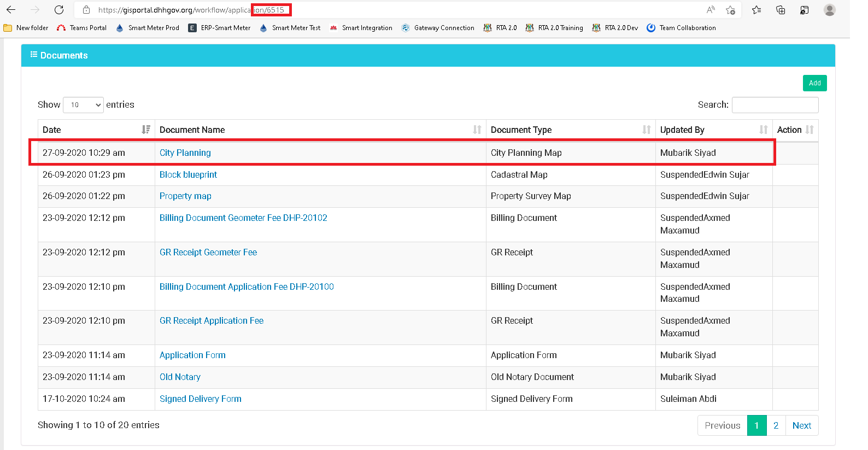Open Smart Meter Prod bookmark
Viewport: 868px width, 450px height.
pyautogui.click(x=148, y=28)
